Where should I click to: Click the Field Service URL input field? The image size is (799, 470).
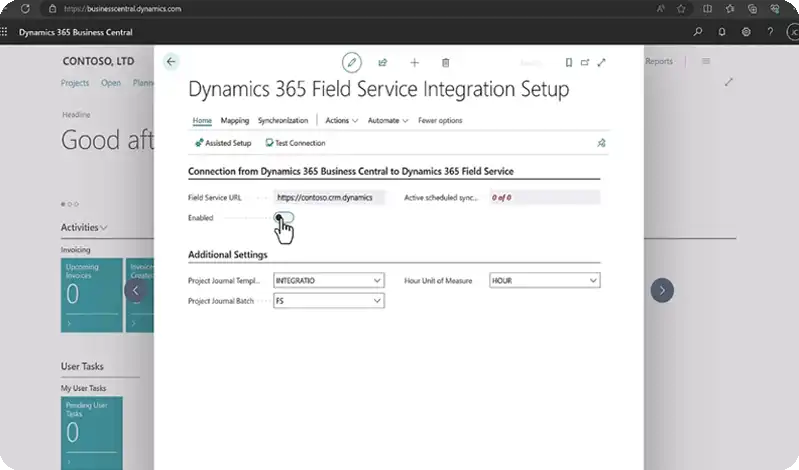click(329, 197)
